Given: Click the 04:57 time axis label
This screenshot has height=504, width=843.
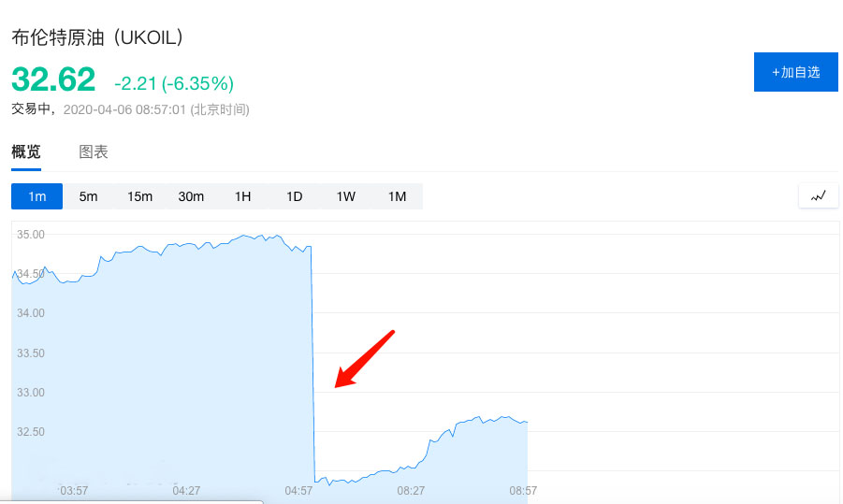Looking at the screenshot, I should coord(298,491).
